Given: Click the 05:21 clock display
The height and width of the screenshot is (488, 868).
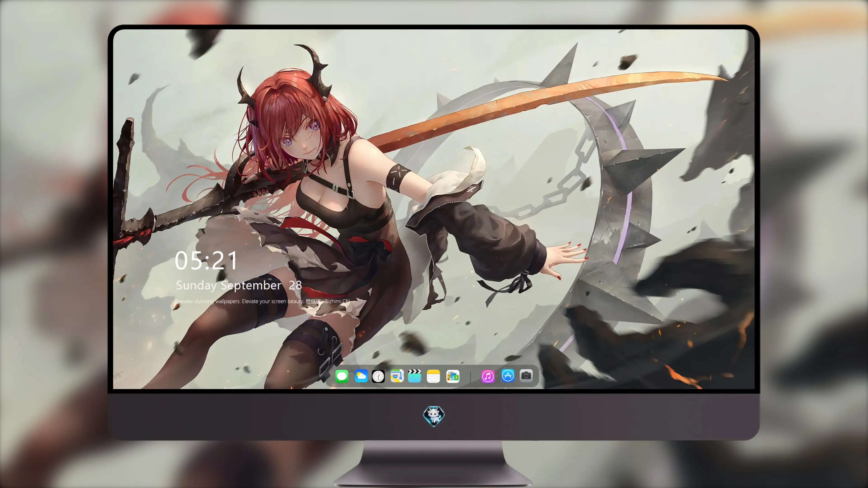Looking at the screenshot, I should [x=206, y=260].
